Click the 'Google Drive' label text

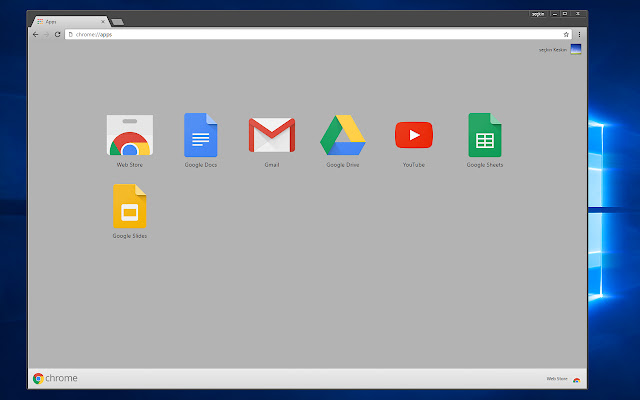tap(343, 165)
